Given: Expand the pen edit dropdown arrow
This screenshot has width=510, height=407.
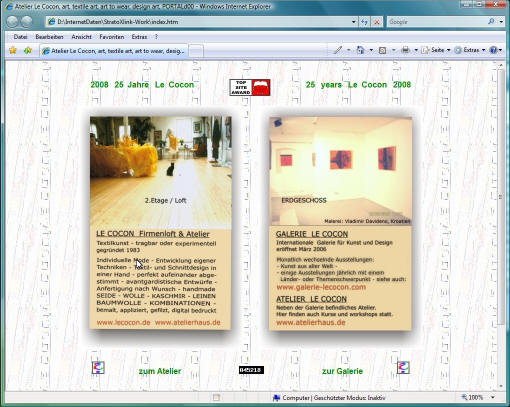Looking at the screenshot, I should point(348,50).
